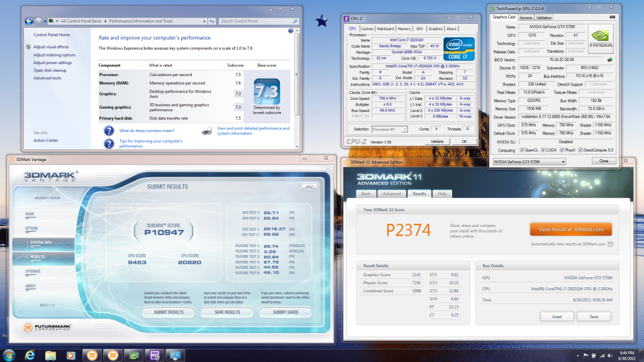The image size is (644, 362).
Task: Click the Load button in 3DMark 11
Action: [557, 317]
